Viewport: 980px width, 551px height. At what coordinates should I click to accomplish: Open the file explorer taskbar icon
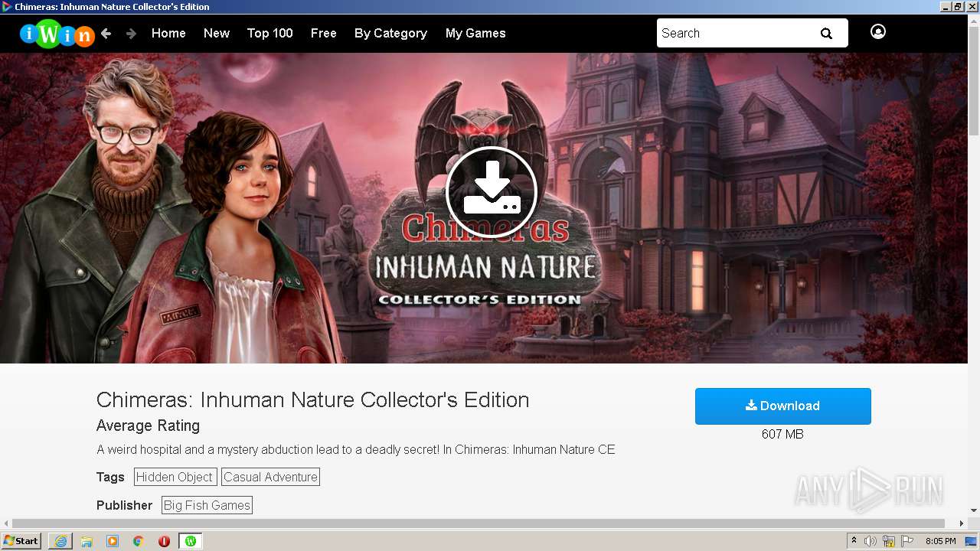[x=87, y=541]
